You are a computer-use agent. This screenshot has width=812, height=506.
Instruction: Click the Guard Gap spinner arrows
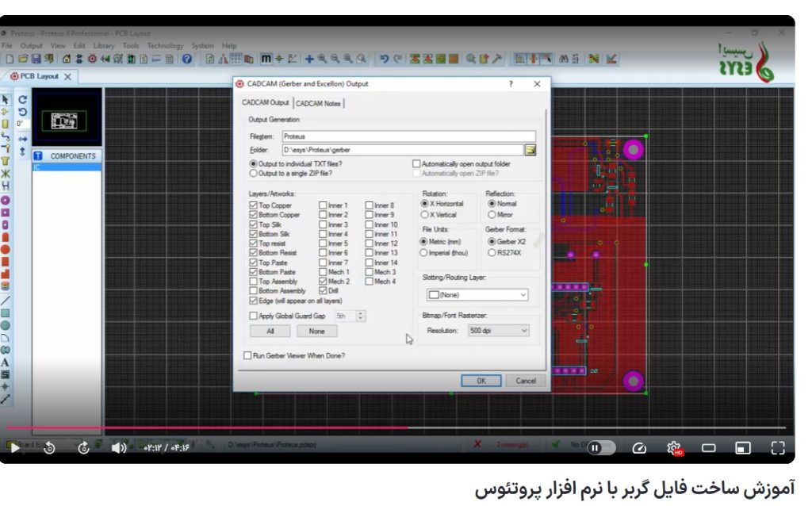coord(361,316)
